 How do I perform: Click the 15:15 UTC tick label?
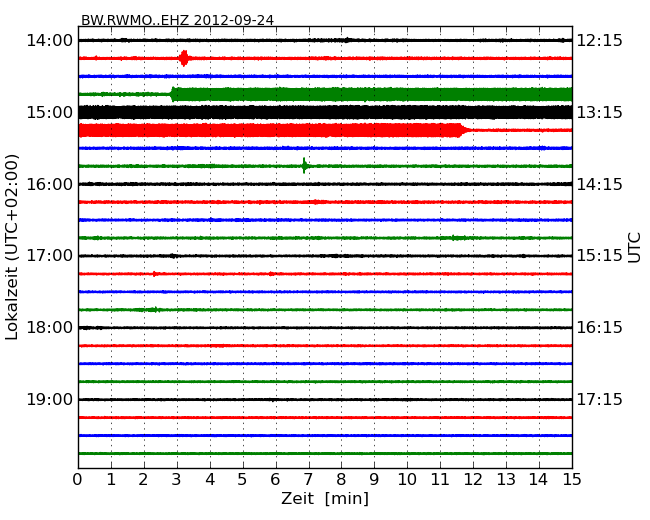click(x=600, y=256)
